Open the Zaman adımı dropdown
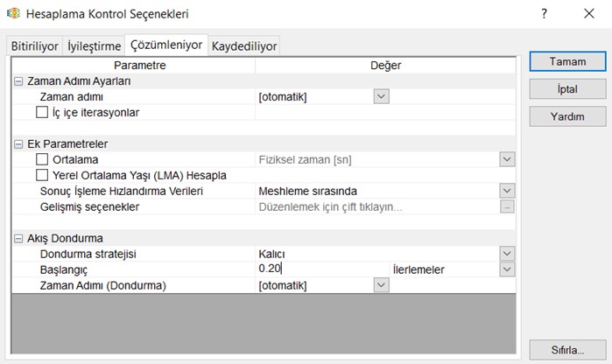612x364 pixels. pos(381,96)
